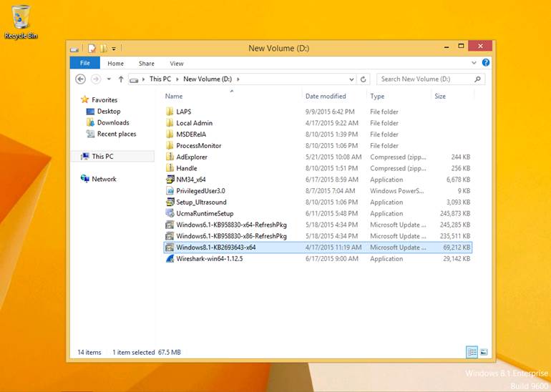Sort files by Date modified column
The height and width of the screenshot is (392, 551).
(x=326, y=96)
